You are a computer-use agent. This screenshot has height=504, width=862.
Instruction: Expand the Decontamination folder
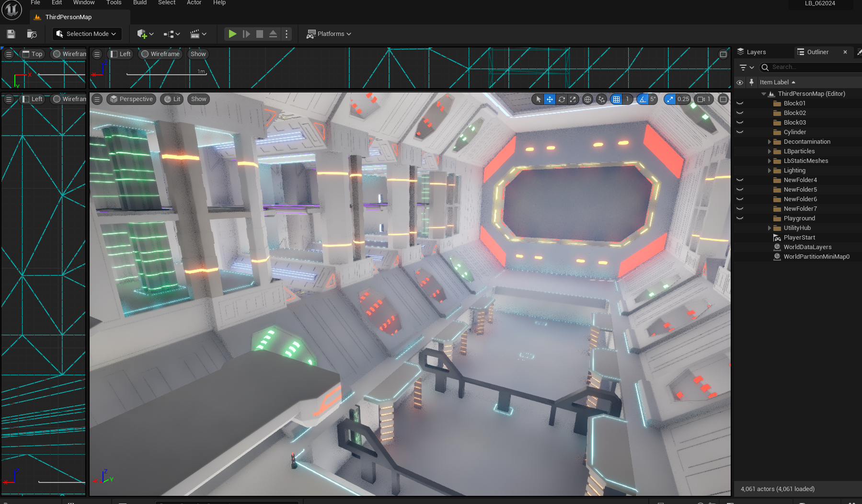[770, 142]
